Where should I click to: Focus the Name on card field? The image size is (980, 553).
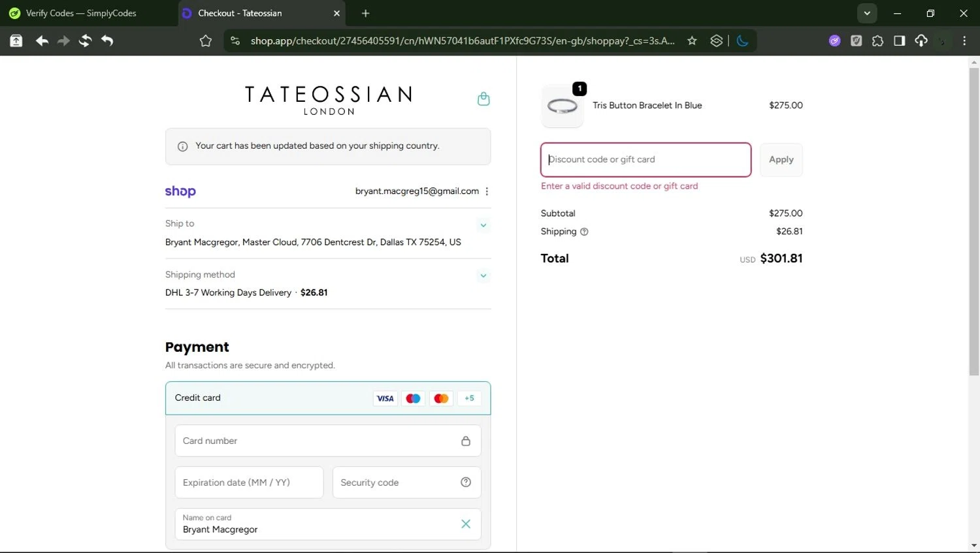point(328,524)
